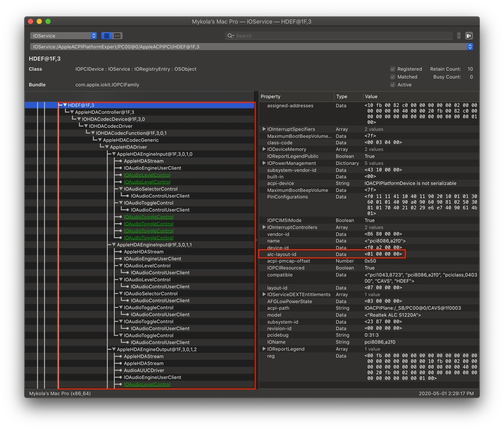Expand the IOPowerManagement property row
The height and width of the screenshot is (430, 504).
(264, 163)
